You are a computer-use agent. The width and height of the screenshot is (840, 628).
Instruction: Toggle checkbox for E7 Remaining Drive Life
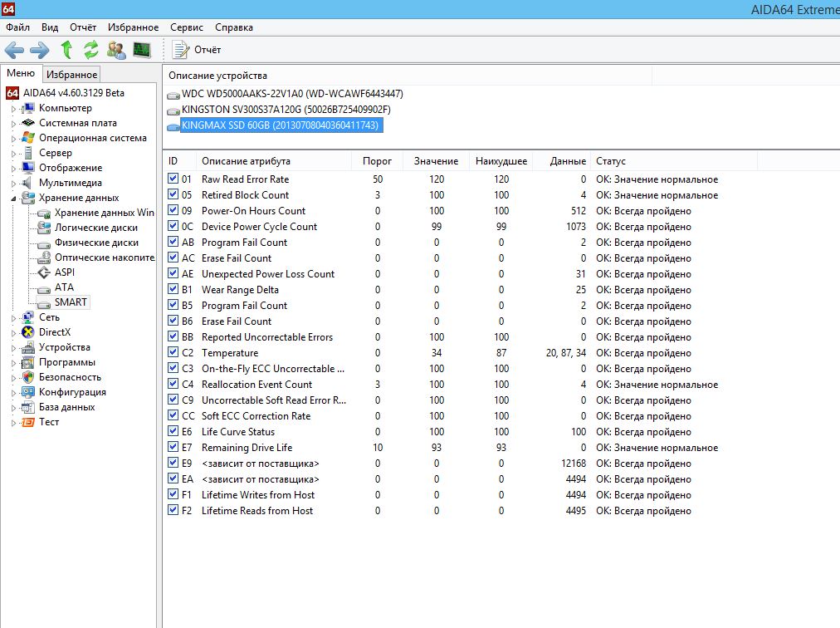pyautogui.click(x=173, y=447)
